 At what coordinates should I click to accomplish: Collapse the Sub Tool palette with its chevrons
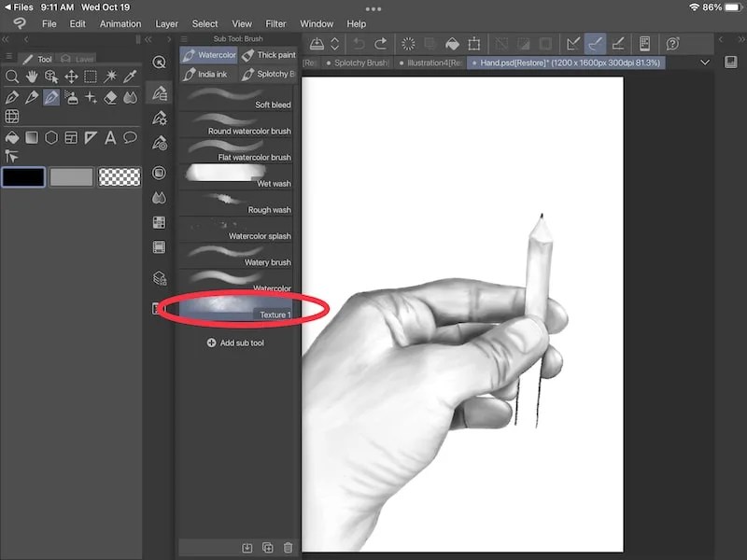(149, 39)
